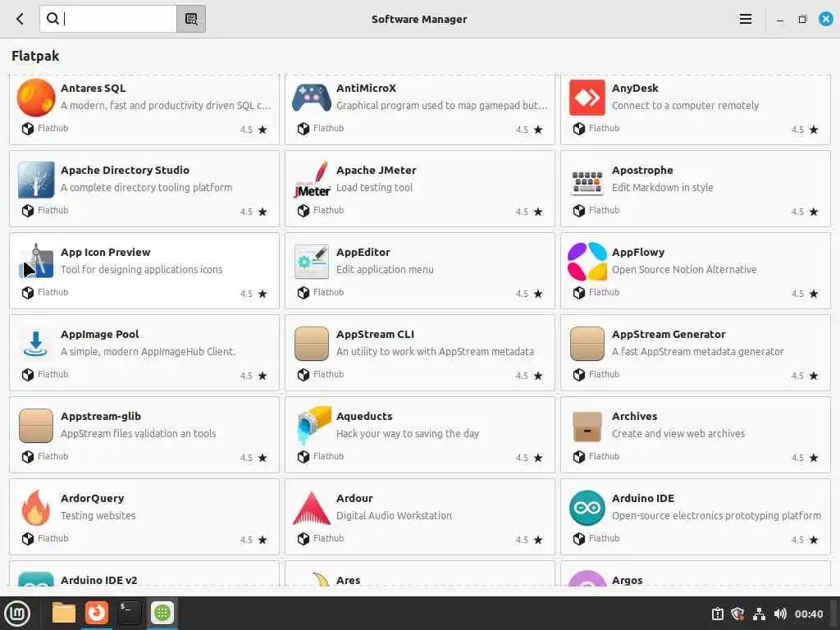The width and height of the screenshot is (840, 630).
Task: Open the AppFlowy colorful icon
Action: tap(587, 262)
